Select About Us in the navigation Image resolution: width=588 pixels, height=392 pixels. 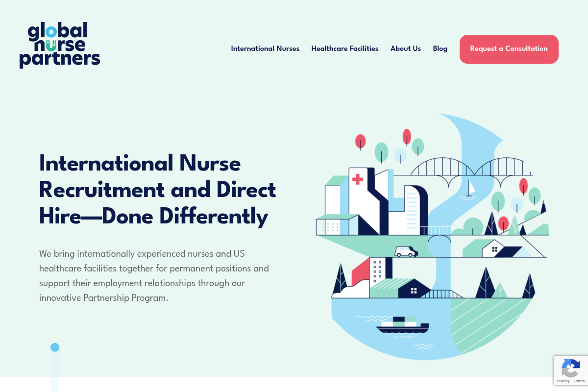tap(405, 49)
